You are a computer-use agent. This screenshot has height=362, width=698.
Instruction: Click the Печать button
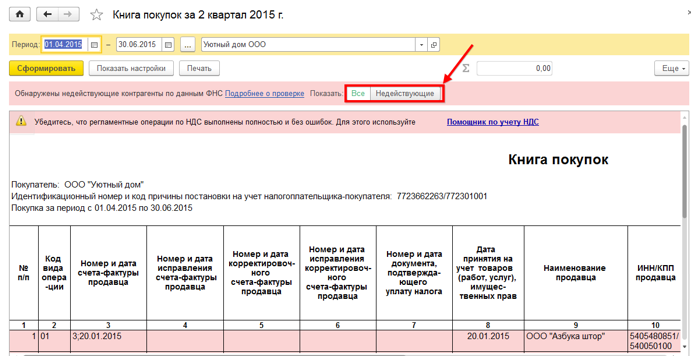(x=199, y=68)
